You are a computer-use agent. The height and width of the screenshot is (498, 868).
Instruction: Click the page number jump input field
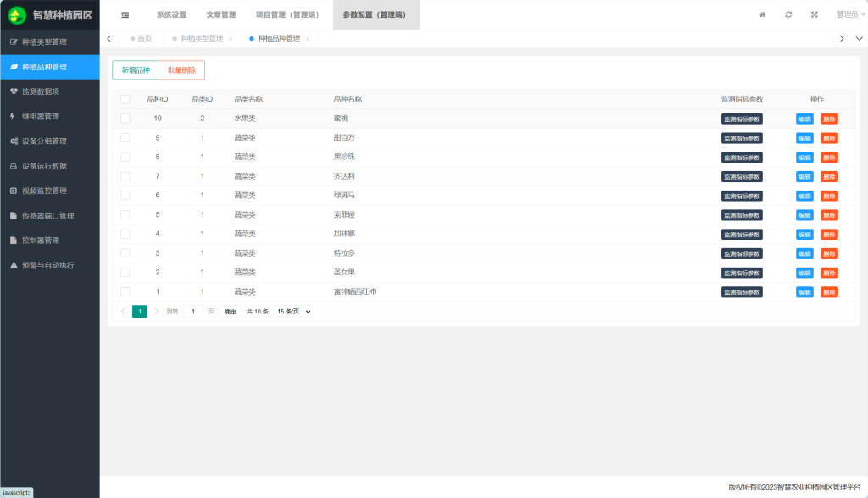(192, 312)
